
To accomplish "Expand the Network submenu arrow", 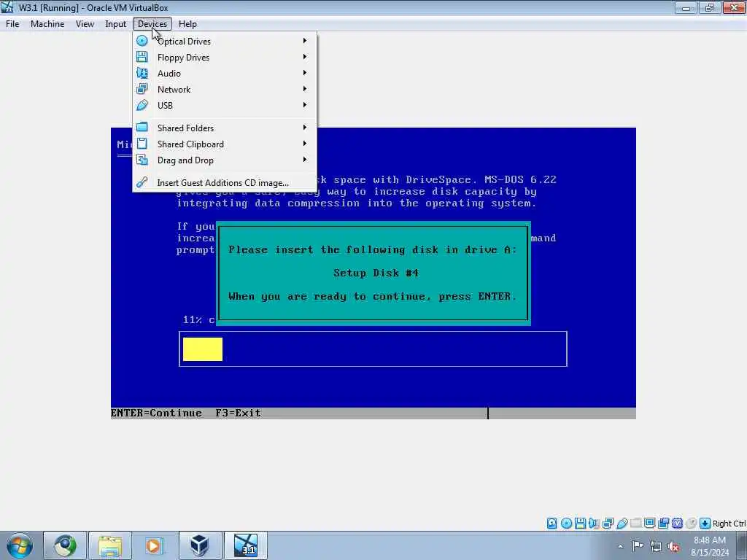I will pos(304,89).
